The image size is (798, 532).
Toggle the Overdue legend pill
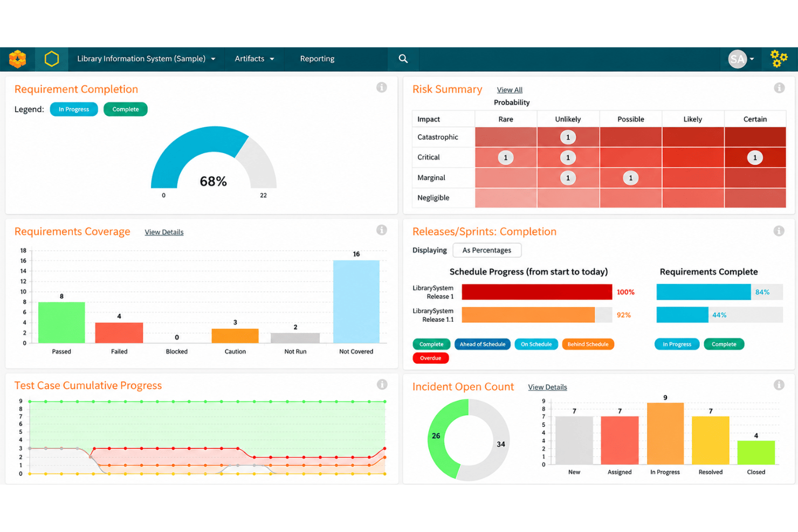tap(430, 358)
